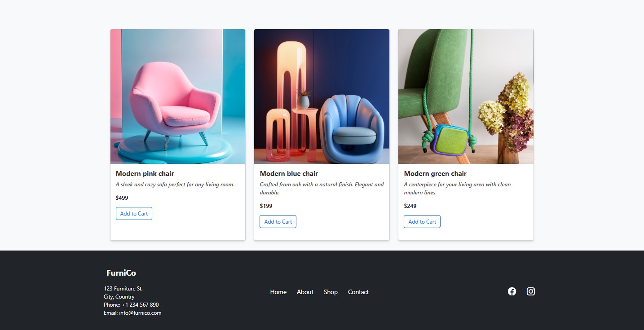The width and height of the screenshot is (644, 330).
Task: Click the $499 price on the pink chair
Action: (x=122, y=198)
